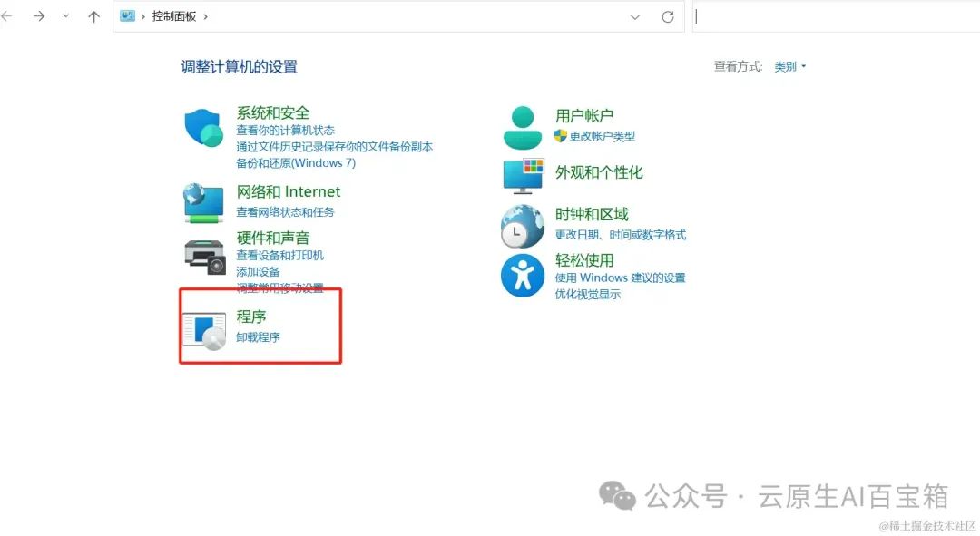Open 查看你的计算机状态 link

285,130
